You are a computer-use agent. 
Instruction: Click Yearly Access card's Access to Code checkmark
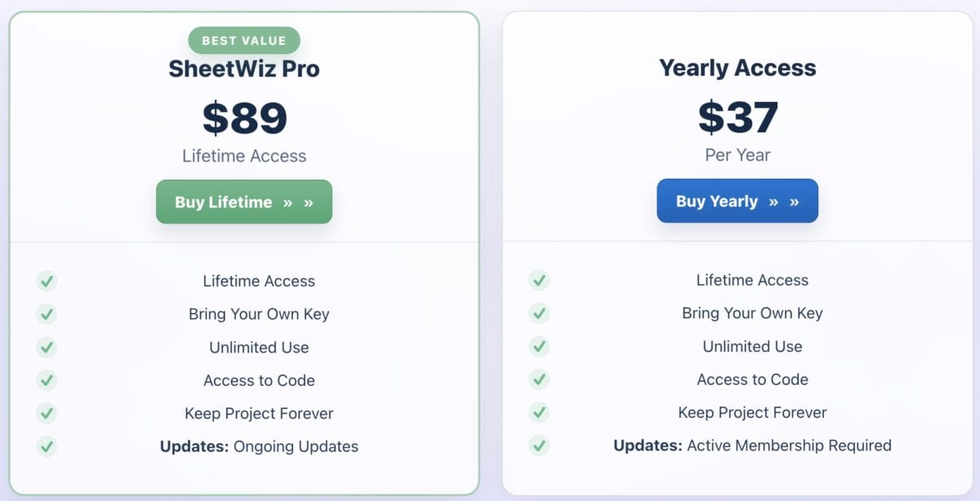(539, 379)
